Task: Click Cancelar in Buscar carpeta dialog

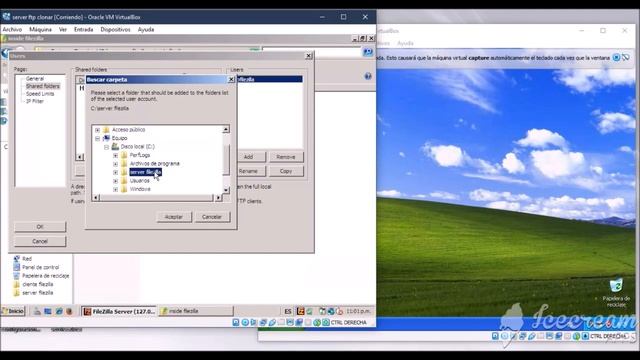Action: [212, 217]
